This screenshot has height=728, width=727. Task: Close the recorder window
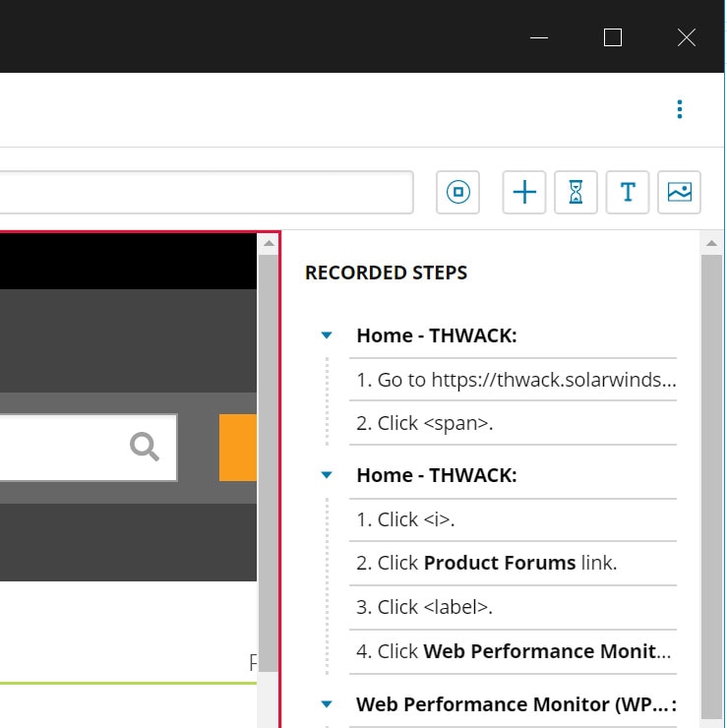click(686, 37)
